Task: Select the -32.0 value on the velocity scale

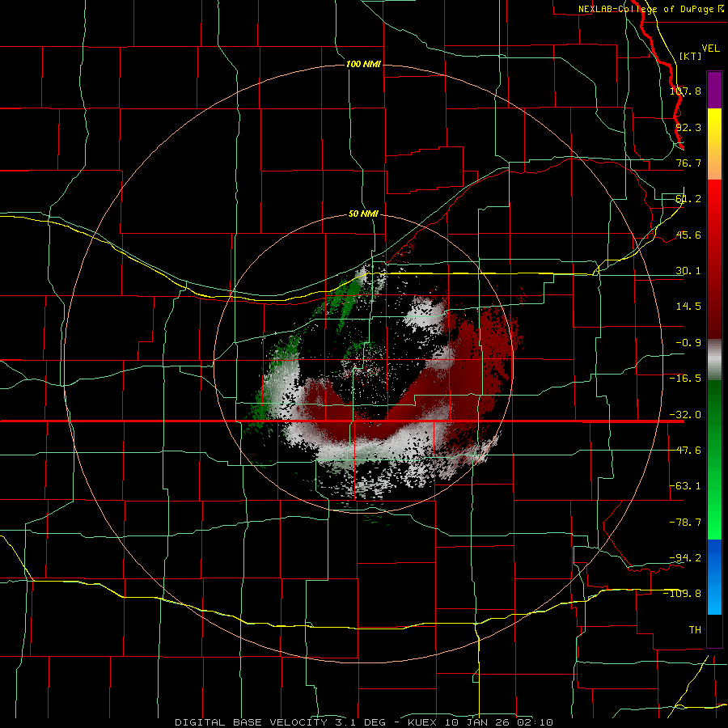Action: pos(685,415)
